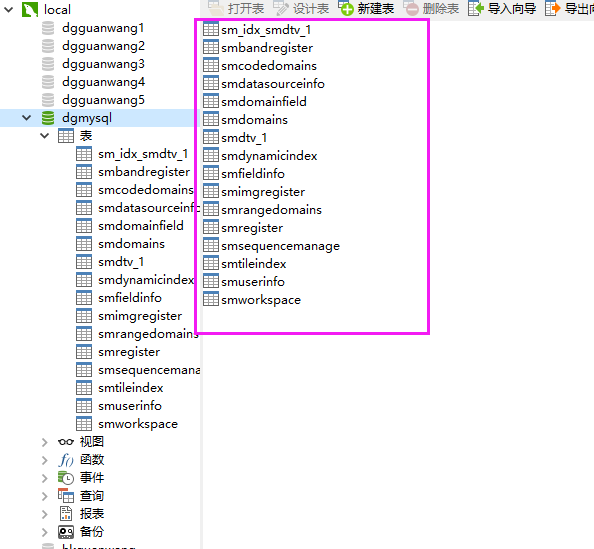Select smsequencemanage in the object list
Image resolution: width=594 pixels, height=549 pixels.
(280, 246)
